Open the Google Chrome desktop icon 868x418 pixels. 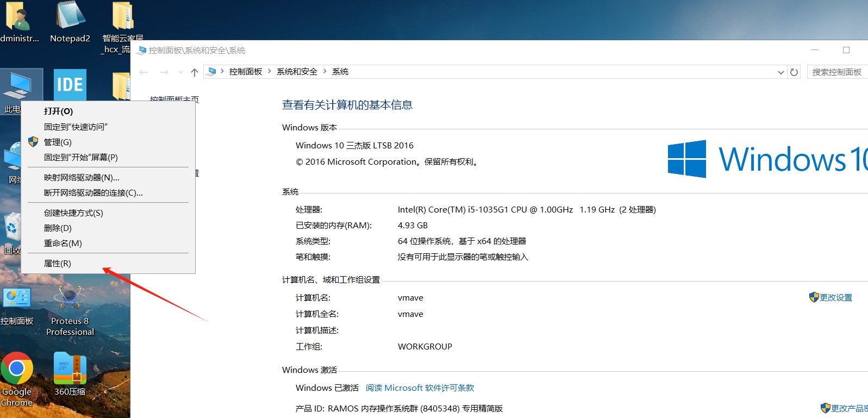tap(17, 379)
